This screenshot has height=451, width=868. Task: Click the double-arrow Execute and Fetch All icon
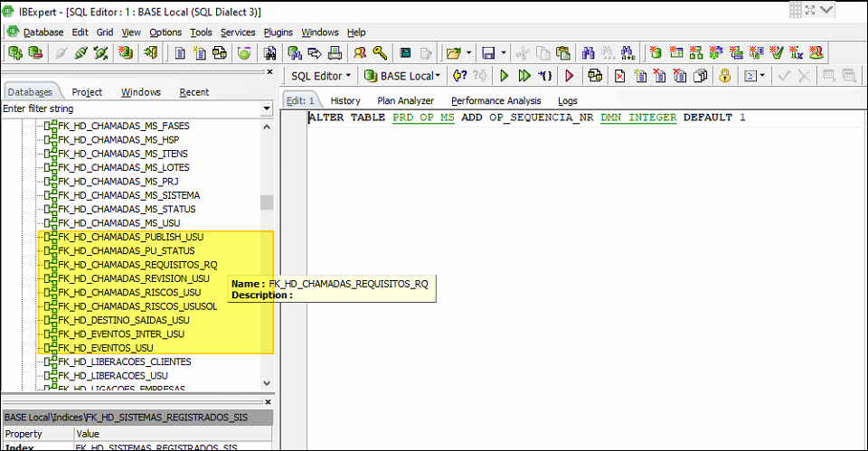click(x=524, y=76)
